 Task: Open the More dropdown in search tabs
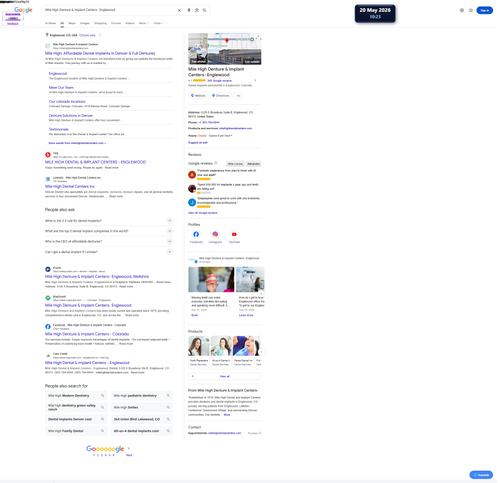142,23
